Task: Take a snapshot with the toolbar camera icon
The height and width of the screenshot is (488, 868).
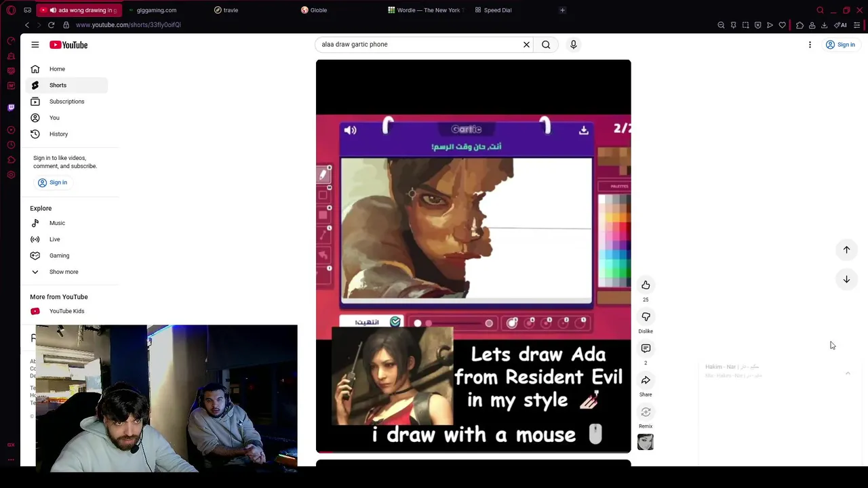Action: click(745, 25)
